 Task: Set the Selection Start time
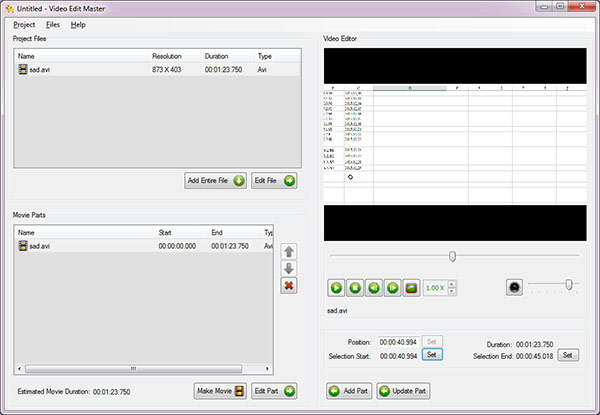point(432,355)
